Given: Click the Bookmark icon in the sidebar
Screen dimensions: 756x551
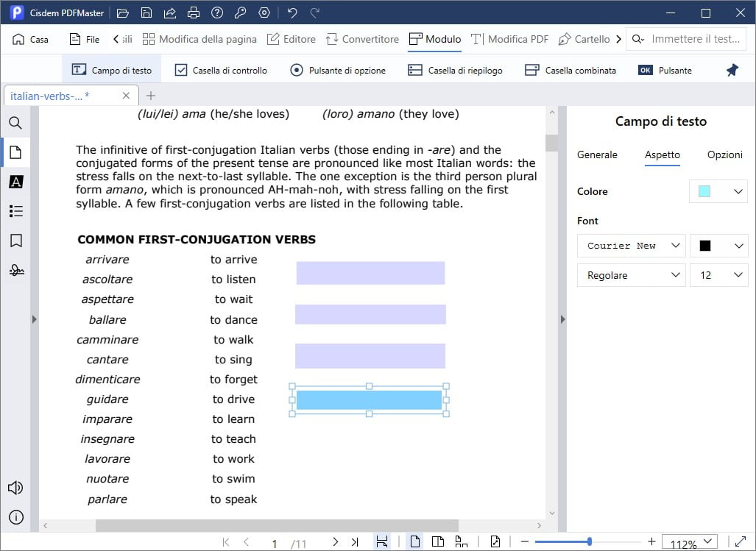Looking at the screenshot, I should (15, 241).
